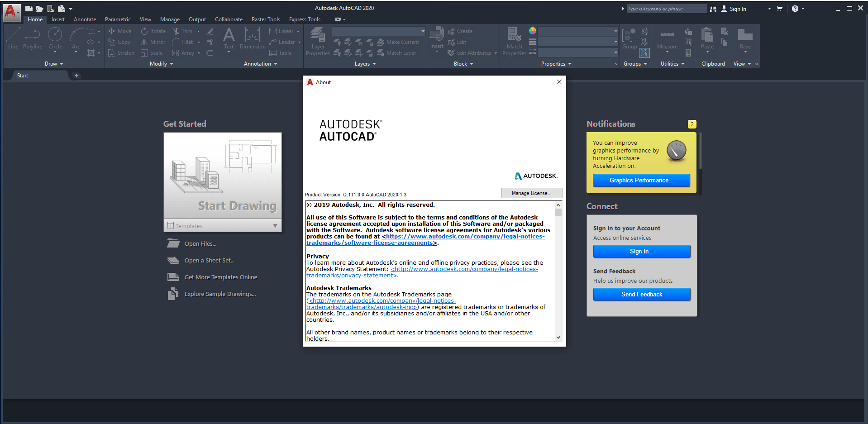This screenshot has width=868, height=424.
Task: Expand the Draw panel dropdown
Action: click(54, 64)
